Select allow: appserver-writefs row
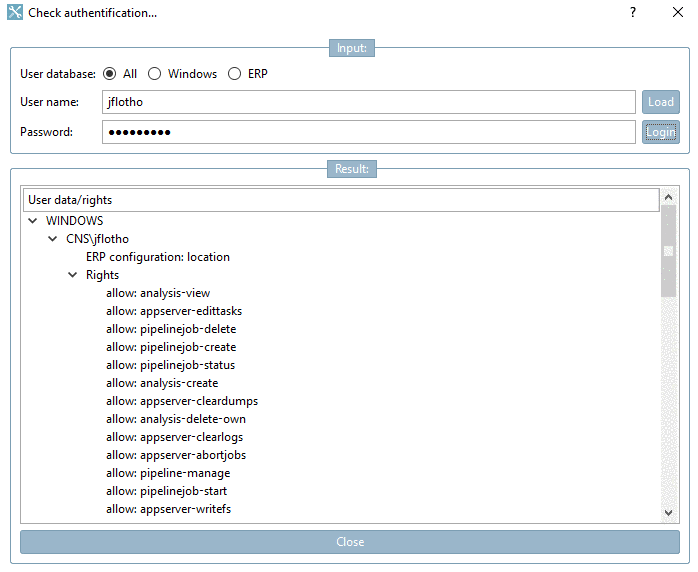The image size is (698, 572). 169,509
